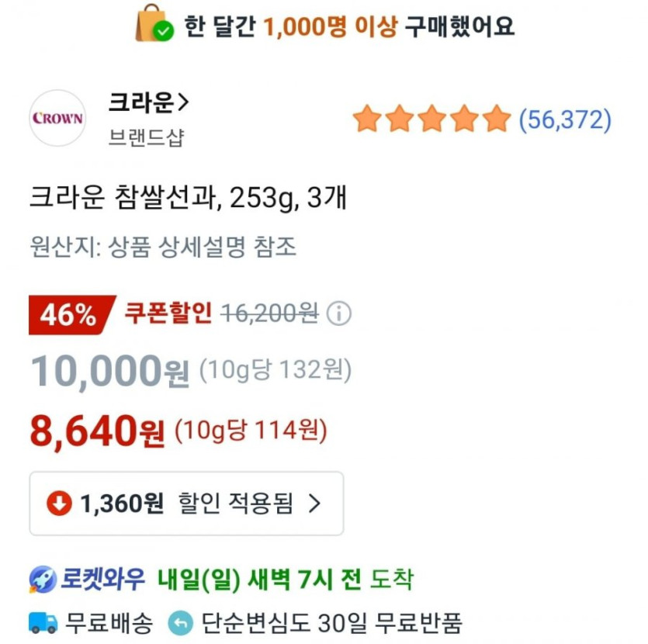Click the 무료배송 delivery truck icon
This screenshot has height=644, width=648.
[43, 621]
